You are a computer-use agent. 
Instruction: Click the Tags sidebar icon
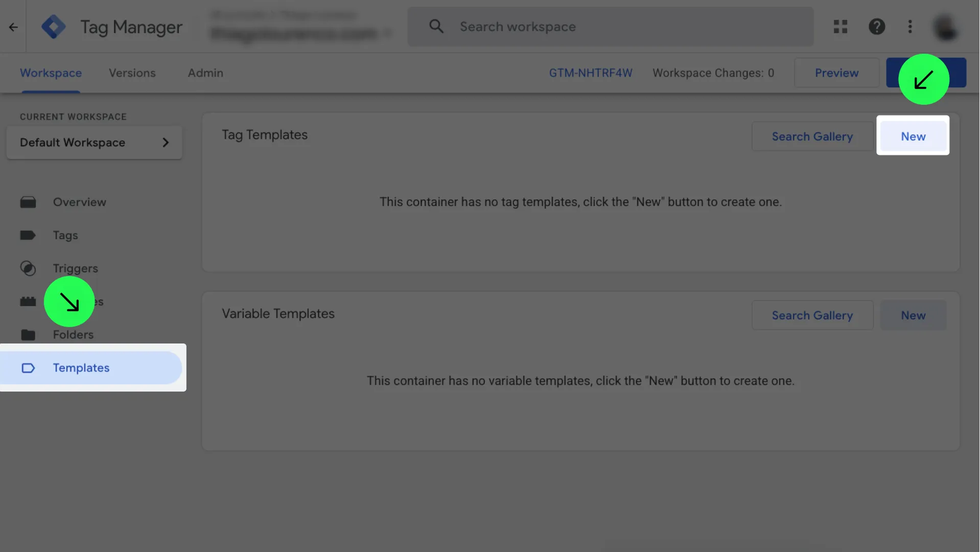[28, 236]
